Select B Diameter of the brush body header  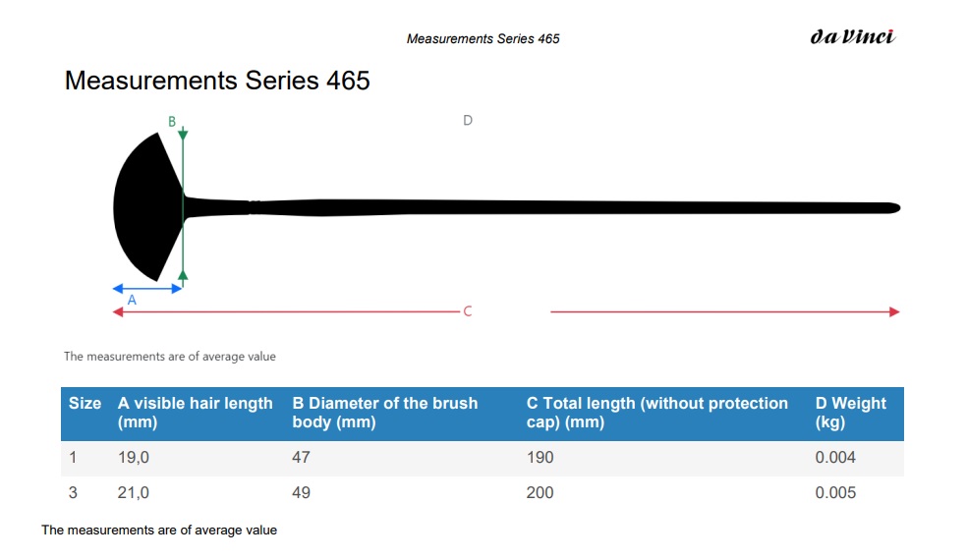pos(385,413)
